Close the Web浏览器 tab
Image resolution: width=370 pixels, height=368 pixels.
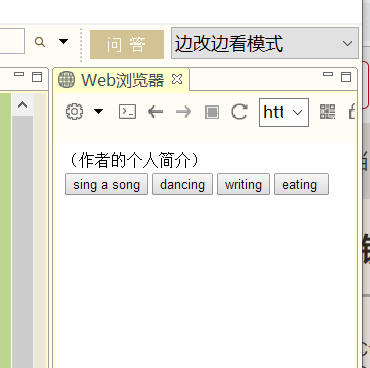pyautogui.click(x=177, y=79)
